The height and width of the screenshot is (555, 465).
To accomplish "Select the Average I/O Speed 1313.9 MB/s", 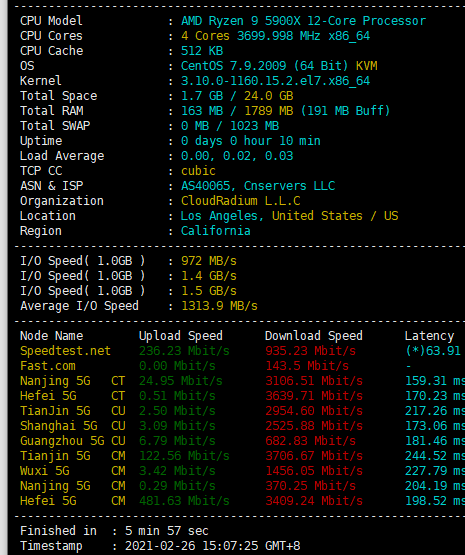I will click(x=219, y=306).
